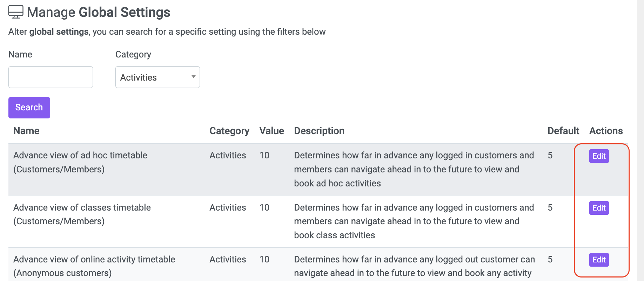
Task: Click the Value column header
Action: 272,131
